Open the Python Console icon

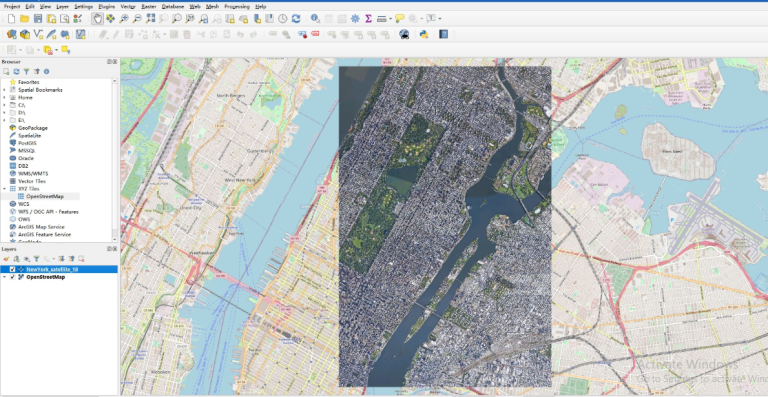[x=424, y=34]
